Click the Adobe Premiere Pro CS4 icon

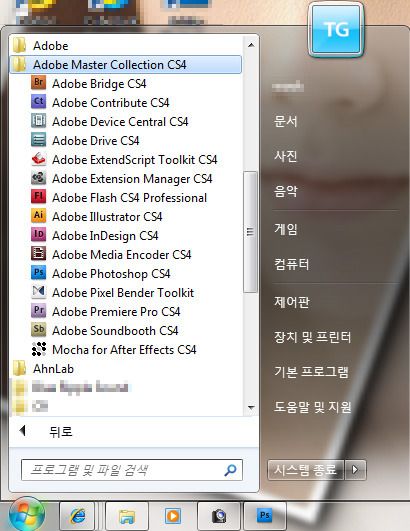[38, 310]
